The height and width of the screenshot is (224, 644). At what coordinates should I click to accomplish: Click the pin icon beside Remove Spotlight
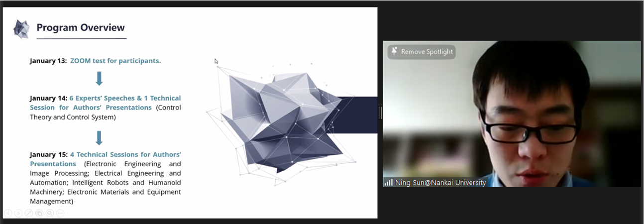[394, 51]
